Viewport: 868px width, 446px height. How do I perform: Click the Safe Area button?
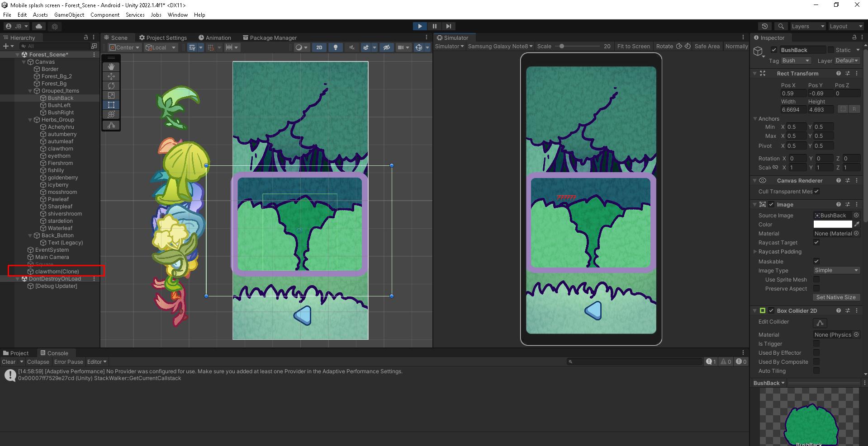707,46
